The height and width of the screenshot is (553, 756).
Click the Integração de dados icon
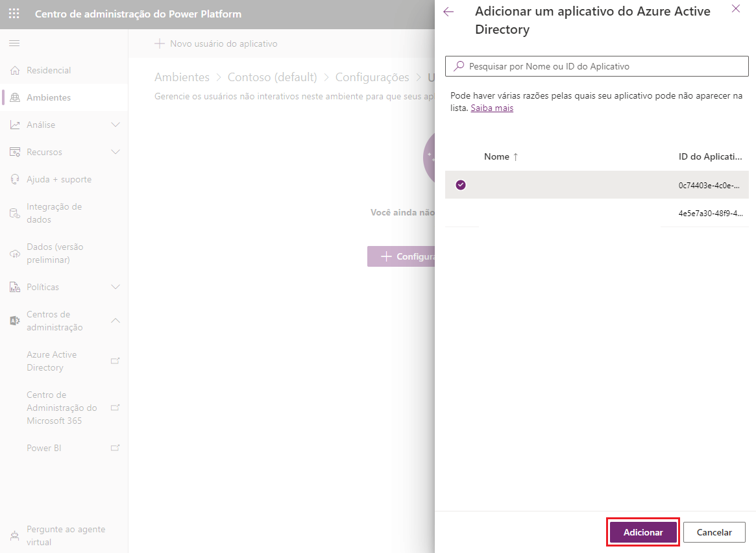15,213
